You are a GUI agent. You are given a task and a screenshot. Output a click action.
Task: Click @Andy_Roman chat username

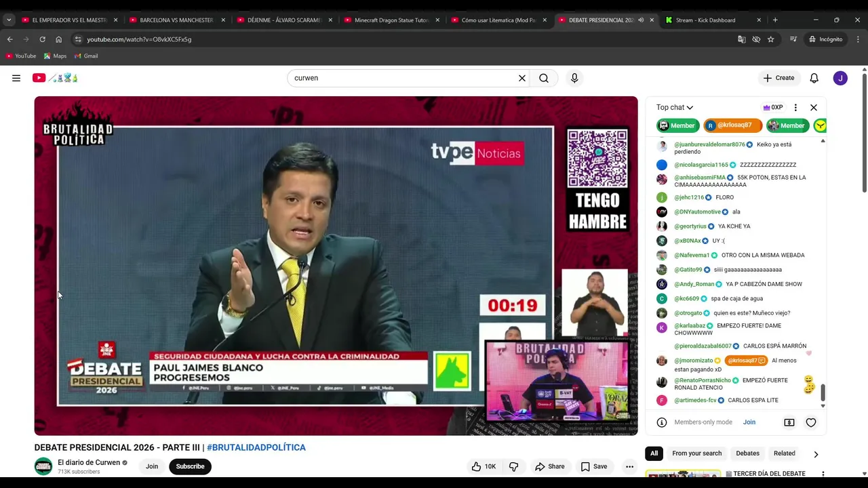pyautogui.click(x=694, y=284)
